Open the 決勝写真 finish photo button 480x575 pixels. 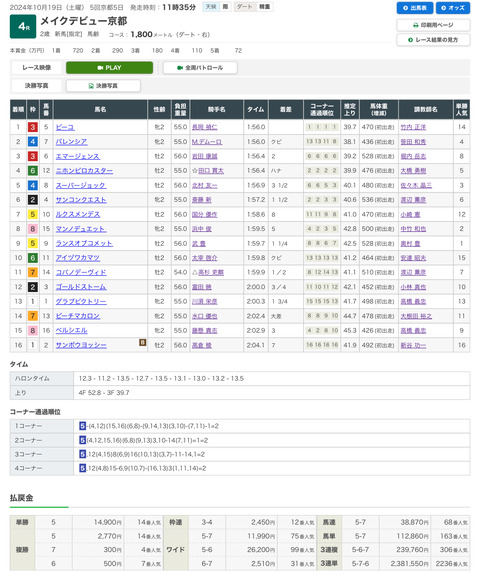(103, 86)
